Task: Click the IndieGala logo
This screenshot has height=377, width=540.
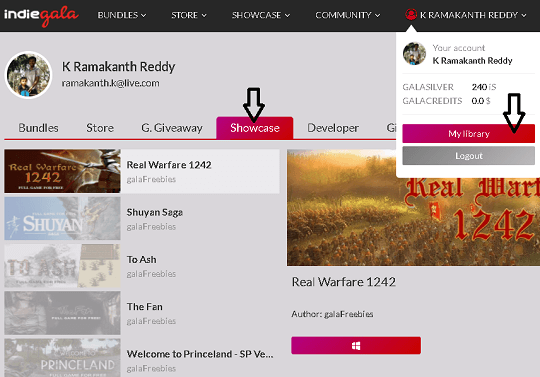Action: (41, 15)
